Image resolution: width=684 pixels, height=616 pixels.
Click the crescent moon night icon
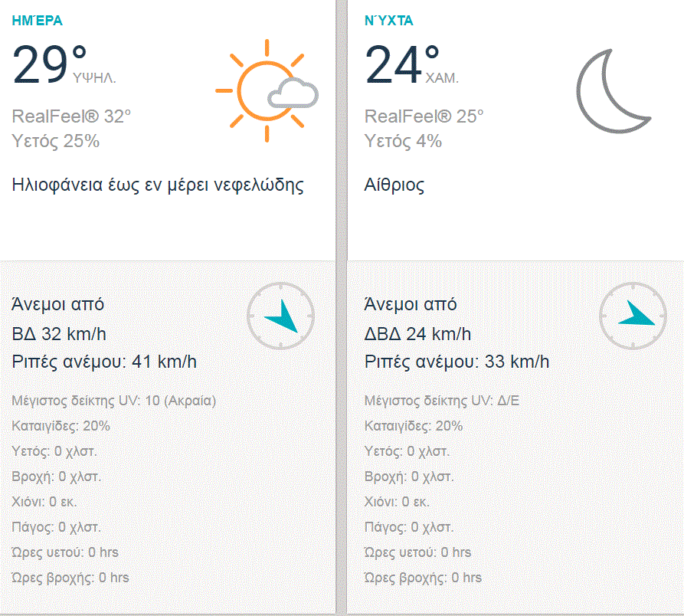613,90
